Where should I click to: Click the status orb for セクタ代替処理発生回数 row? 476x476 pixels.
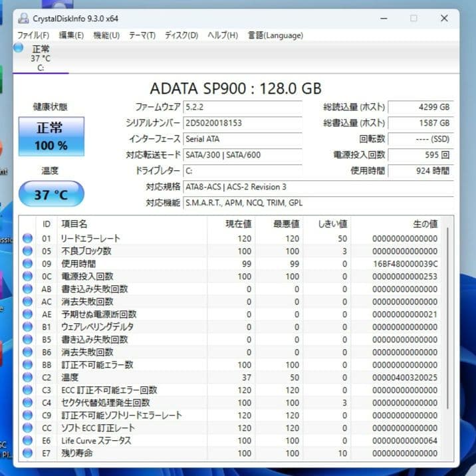[x=28, y=402]
